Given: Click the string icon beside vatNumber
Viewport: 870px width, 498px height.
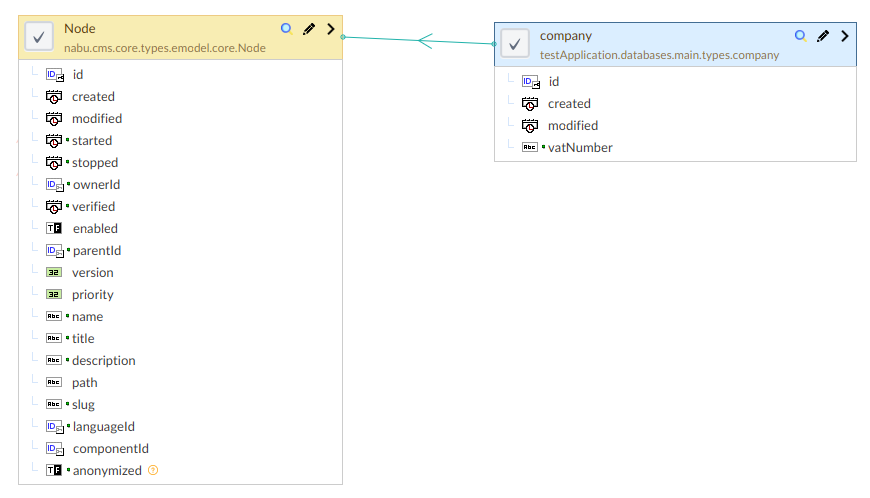Looking at the screenshot, I should 530,148.
